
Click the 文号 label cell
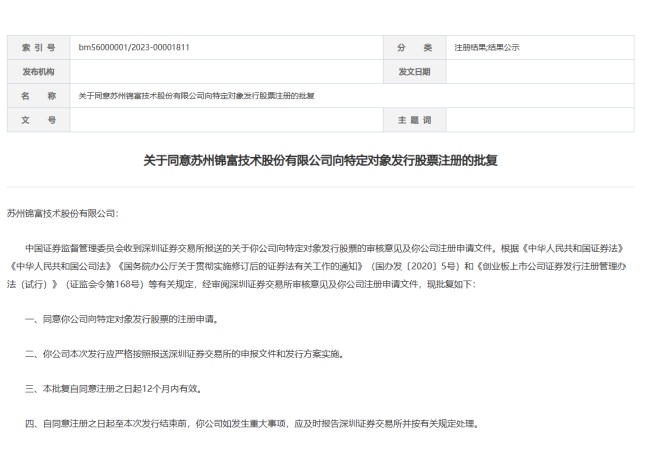(x=38, y=120)
